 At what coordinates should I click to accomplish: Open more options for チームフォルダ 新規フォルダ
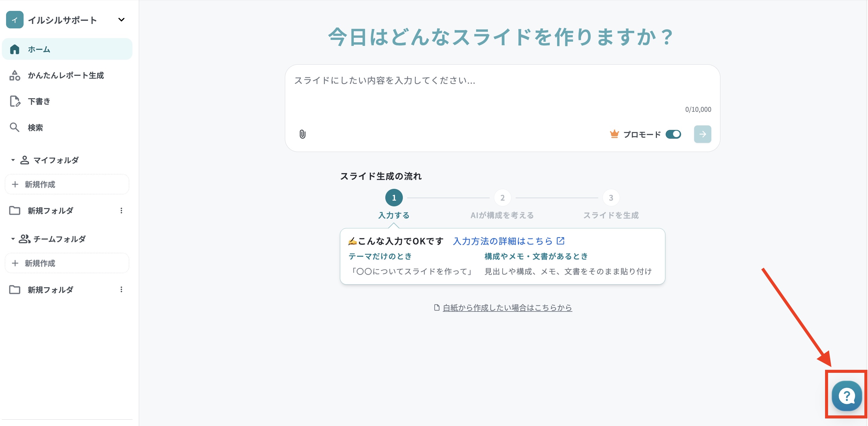click(x=121, y=290)
